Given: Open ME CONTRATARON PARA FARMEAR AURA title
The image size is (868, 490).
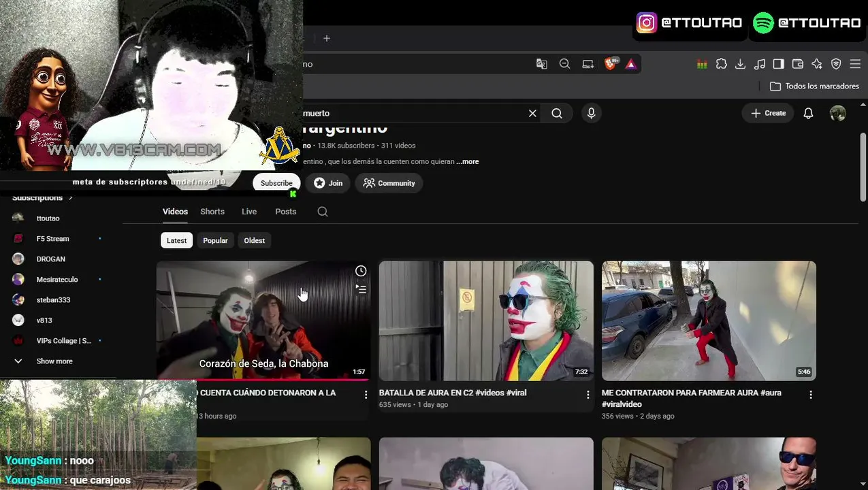Looking at the screenshot, I should coord(691,398).
